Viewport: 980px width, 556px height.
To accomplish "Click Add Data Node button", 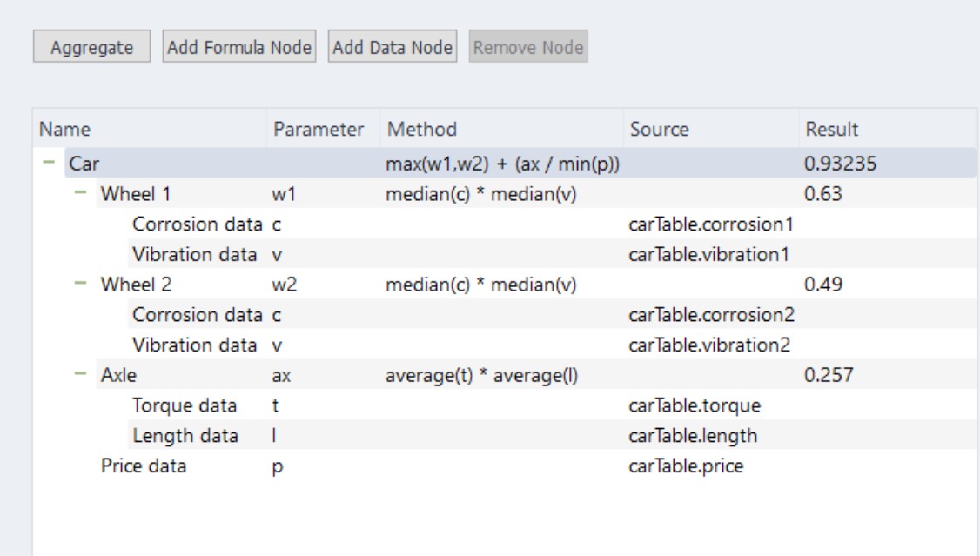I will click(x=392, y=47).
